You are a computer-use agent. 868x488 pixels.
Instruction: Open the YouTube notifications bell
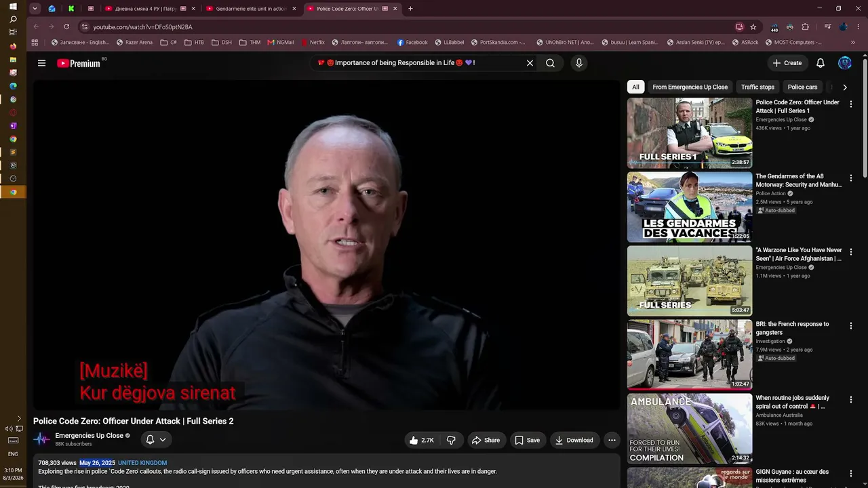click(x=821, y=63)
